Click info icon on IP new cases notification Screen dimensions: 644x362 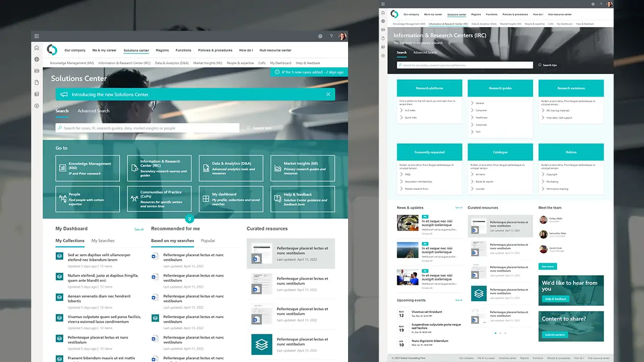[276, 73]
